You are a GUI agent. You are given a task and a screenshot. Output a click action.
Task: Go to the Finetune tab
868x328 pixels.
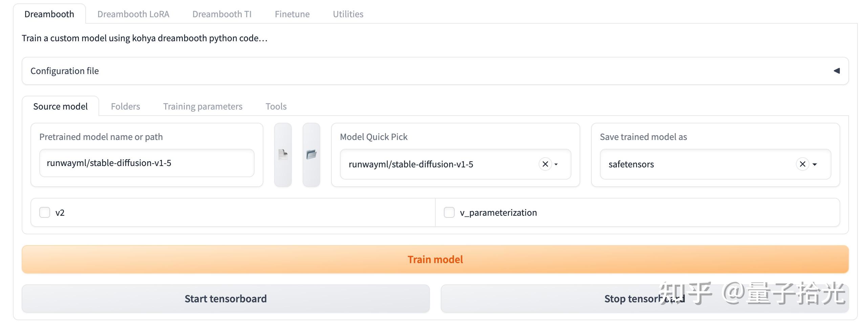click(x=292, y=14)
